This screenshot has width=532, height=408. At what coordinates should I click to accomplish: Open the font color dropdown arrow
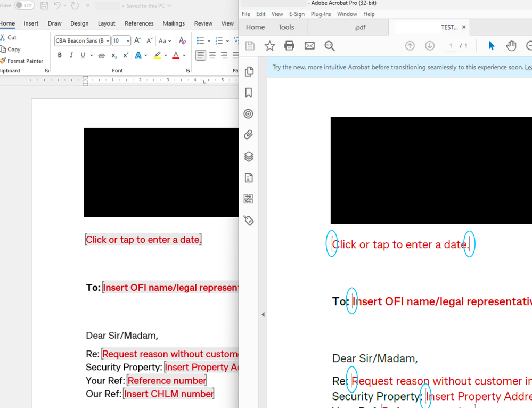184,55
